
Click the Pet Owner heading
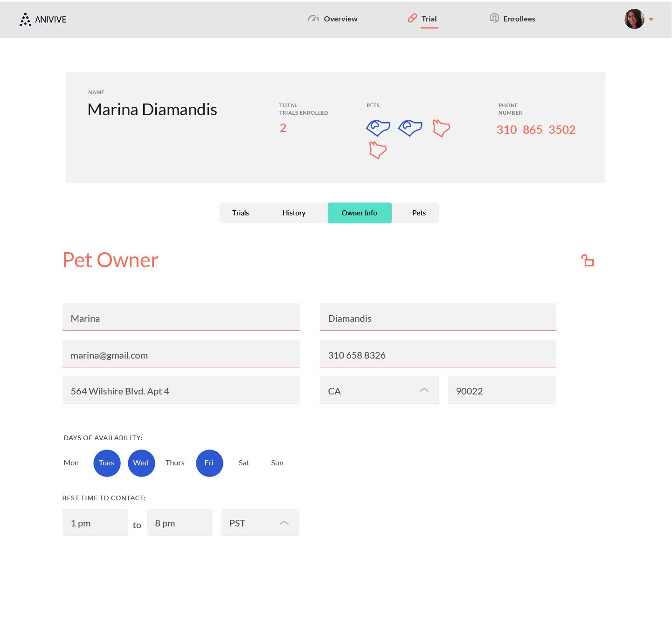pyautogui.click(x=111, y=260)
